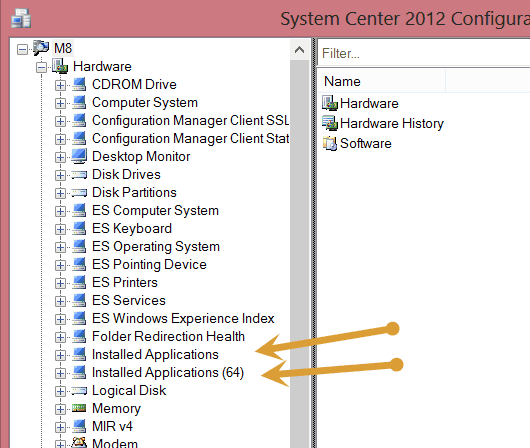Click the M8 computer icon at tree root
The width and height of the screenshot is (530, 448).
point(41,48)
